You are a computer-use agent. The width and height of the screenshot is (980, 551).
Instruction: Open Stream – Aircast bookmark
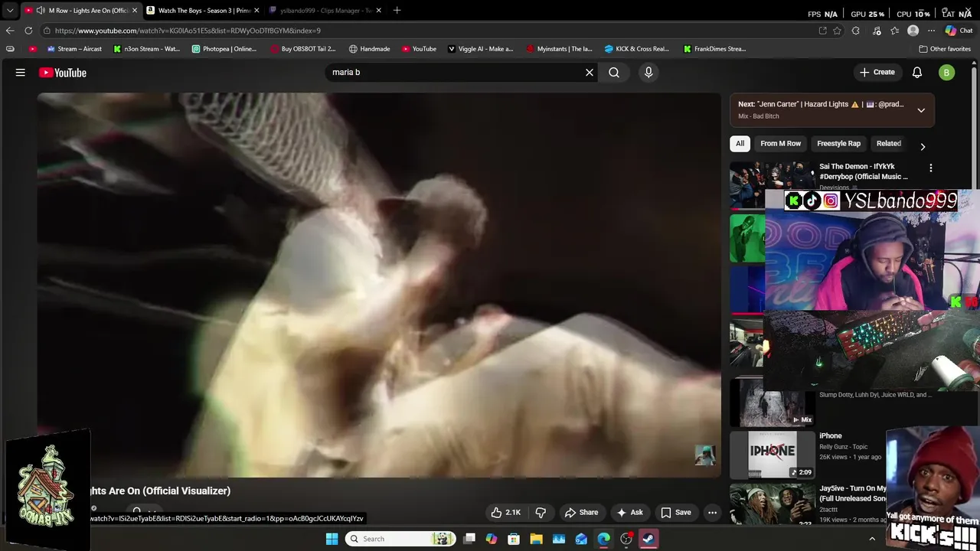coord(74,49)
